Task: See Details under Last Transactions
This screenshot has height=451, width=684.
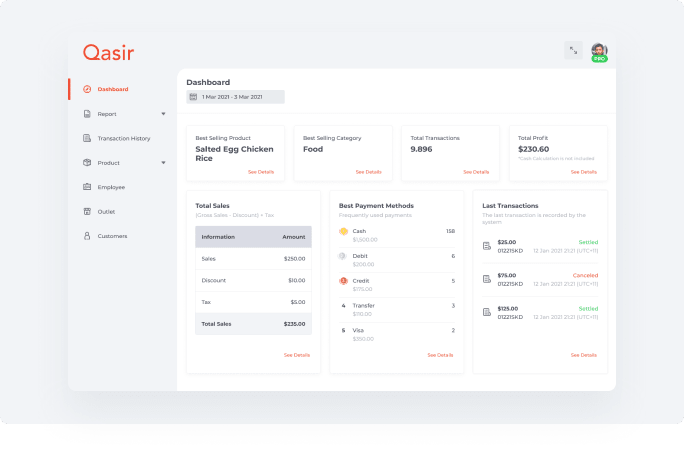Action: pos(584,355)
